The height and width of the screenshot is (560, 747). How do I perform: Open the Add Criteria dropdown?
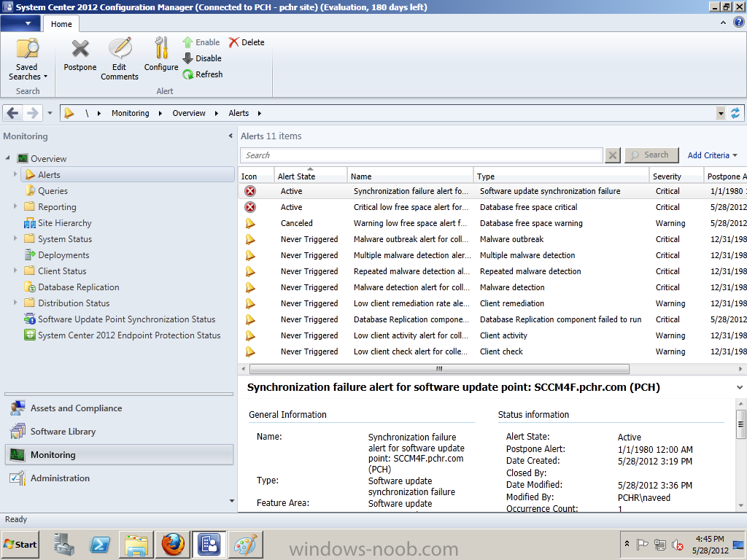[x=712, y=155]
